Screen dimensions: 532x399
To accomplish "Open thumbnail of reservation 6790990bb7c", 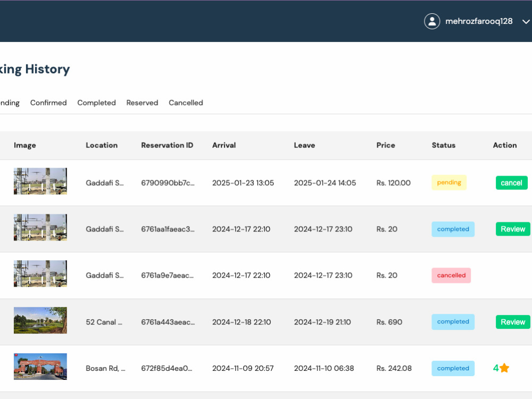I will pyautogui.click(x=40, y=181).
